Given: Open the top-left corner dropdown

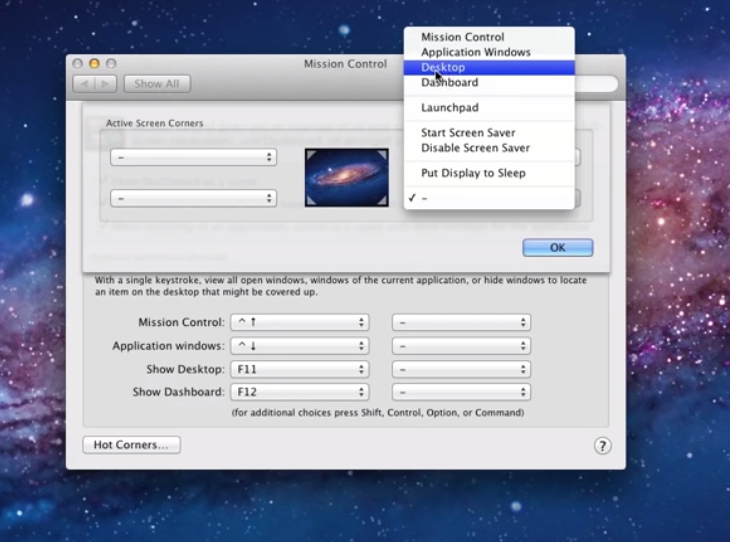Looking at the screenshot, I should [x=194, y=157].
